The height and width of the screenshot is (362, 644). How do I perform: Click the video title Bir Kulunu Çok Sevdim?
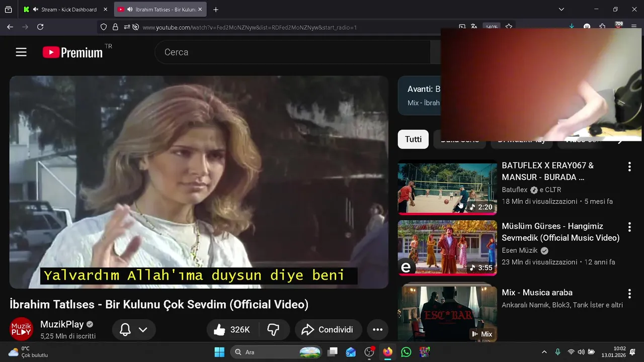pos(159,304)
